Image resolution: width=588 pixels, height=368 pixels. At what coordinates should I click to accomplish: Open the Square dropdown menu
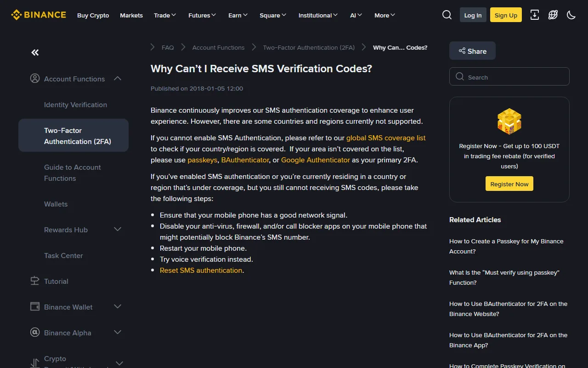tap(273, 15)
